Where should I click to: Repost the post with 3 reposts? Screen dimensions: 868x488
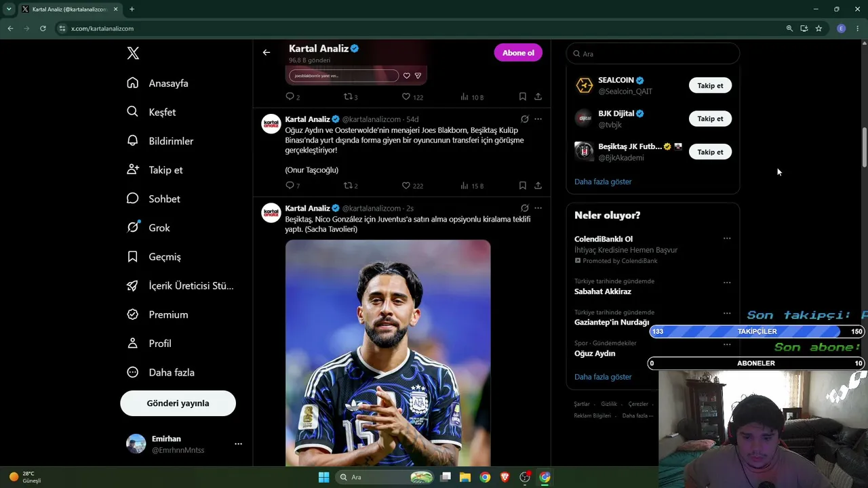pos(349,97)
